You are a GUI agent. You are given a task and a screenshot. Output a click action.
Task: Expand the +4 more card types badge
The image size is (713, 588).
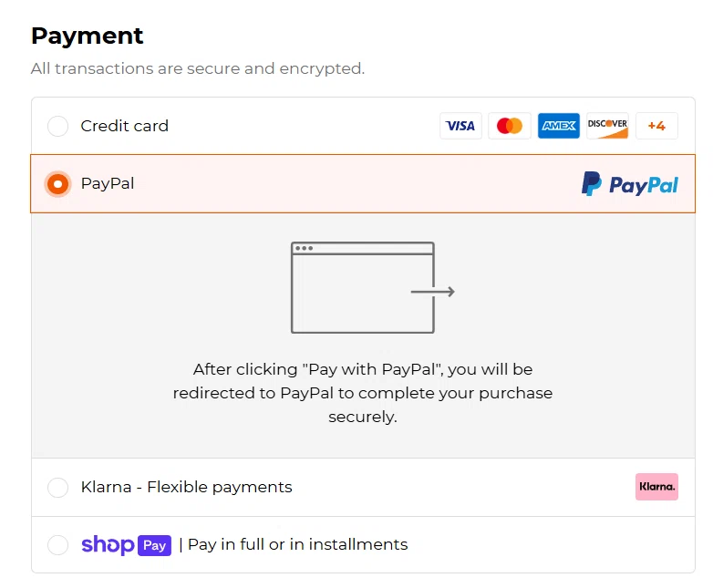pos(656,126)
